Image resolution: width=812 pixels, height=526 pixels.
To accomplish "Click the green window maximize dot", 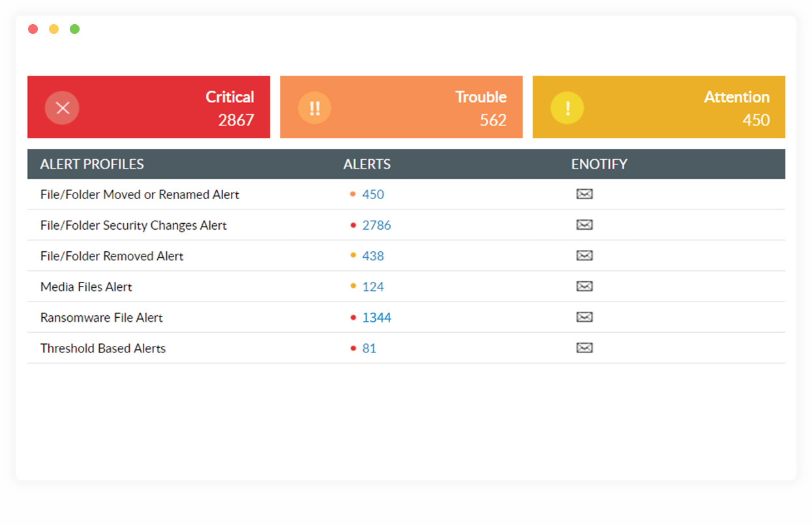I will click(x=75, y=29).
